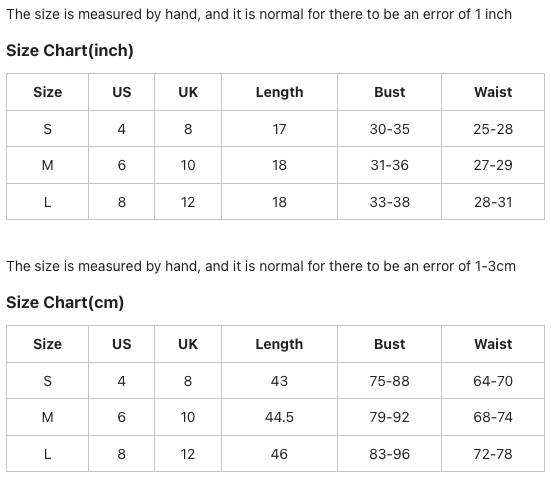Click the 30-35 bust cell
The width and height of the screenshot is (551, 478).
[389, 129]
